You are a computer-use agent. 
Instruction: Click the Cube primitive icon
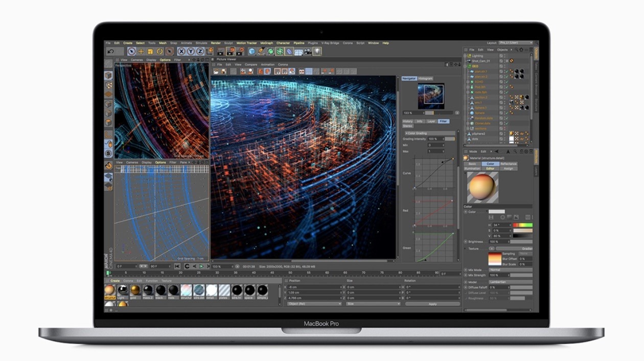pos(252,52)
